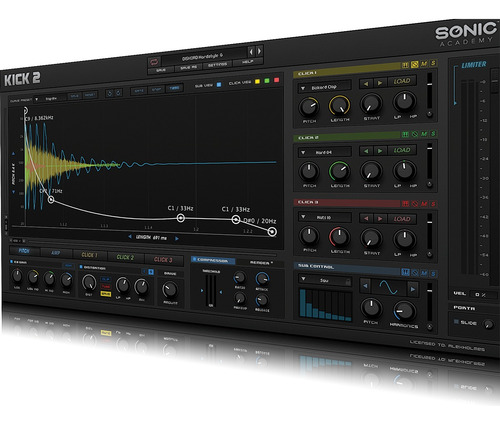Image resolution: width=500 pixels, height=425 pixels.
Task: Click the Click 1 vertical level slider
Action: click(430, 92)
